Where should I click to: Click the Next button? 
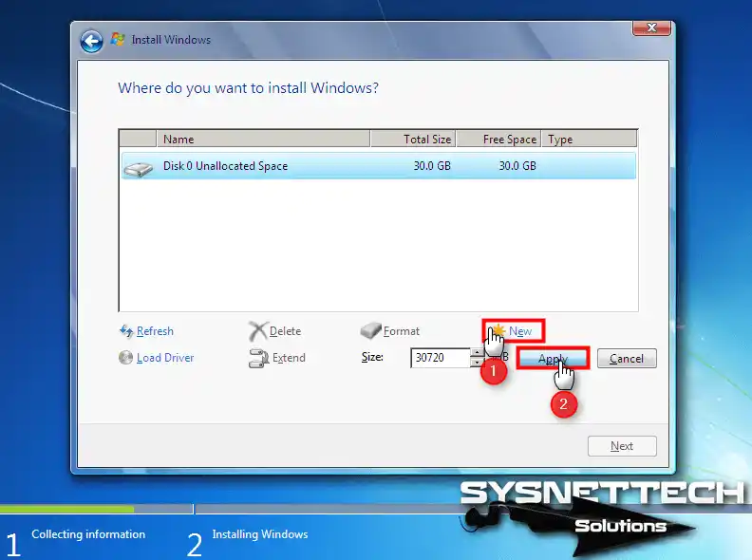pos(622,446)
